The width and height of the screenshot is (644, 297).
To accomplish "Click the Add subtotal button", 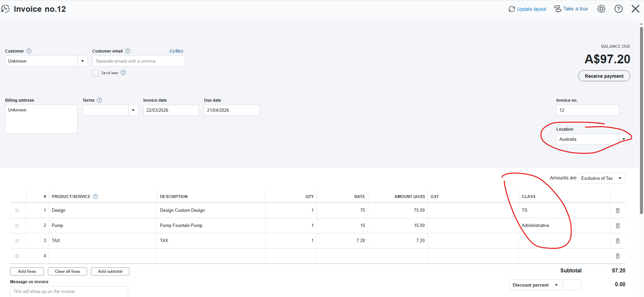I will 110,271.
